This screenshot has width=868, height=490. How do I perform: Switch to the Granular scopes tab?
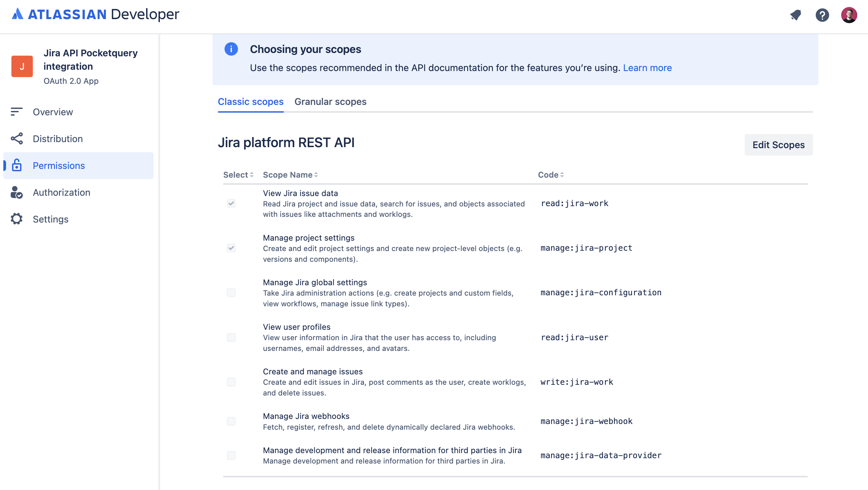[330, 102]
